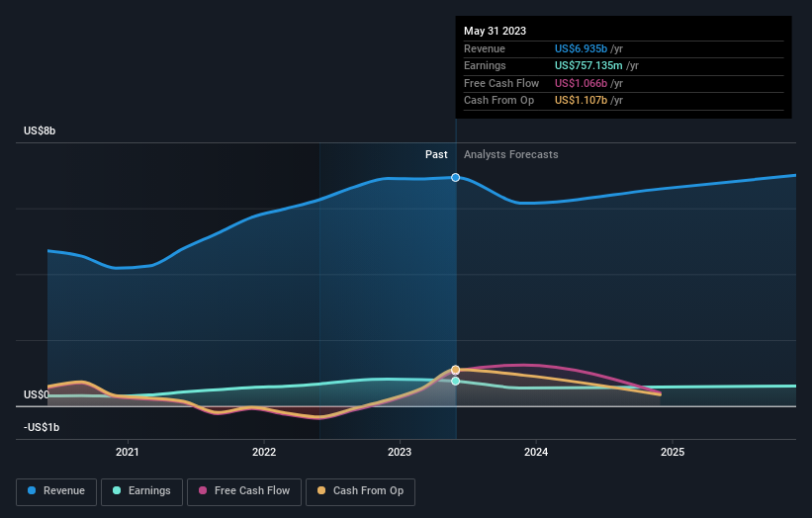This screenshot has width=812, height=518.
Task: Click the May 31 2023 tooltip date
Action: 495,31
